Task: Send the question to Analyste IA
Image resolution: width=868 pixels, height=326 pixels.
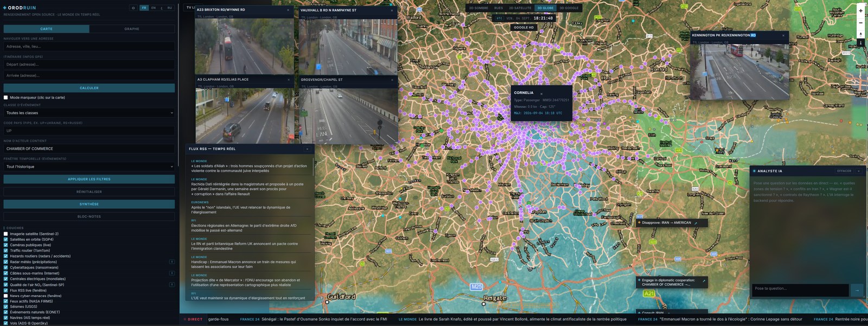Action: 857,290
